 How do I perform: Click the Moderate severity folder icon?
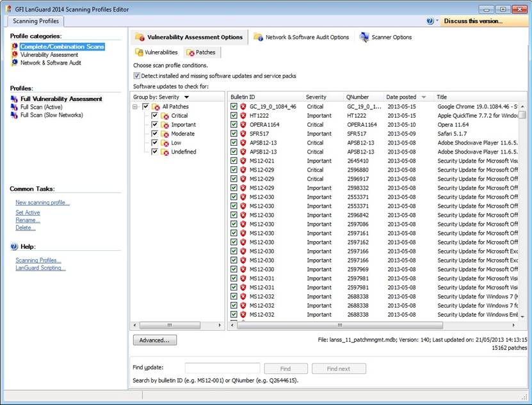[165, 134]
